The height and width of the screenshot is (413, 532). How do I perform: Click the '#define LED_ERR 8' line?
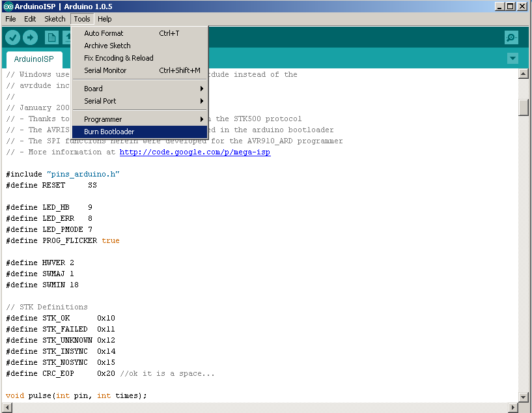49,218
